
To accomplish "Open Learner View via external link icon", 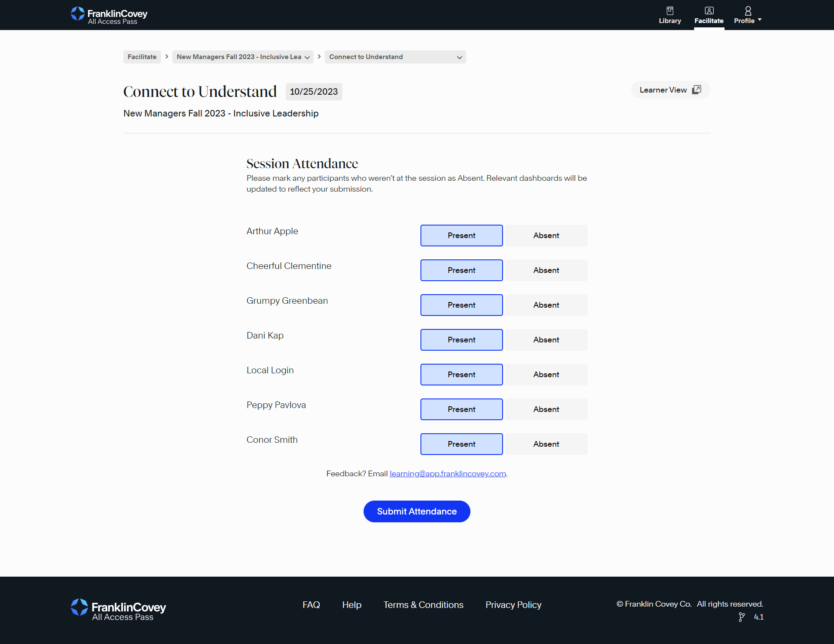I will point(697,90).
